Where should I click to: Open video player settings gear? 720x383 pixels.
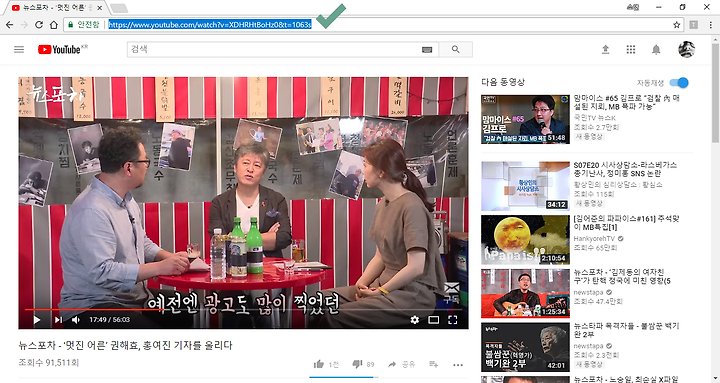coord(415,320)
